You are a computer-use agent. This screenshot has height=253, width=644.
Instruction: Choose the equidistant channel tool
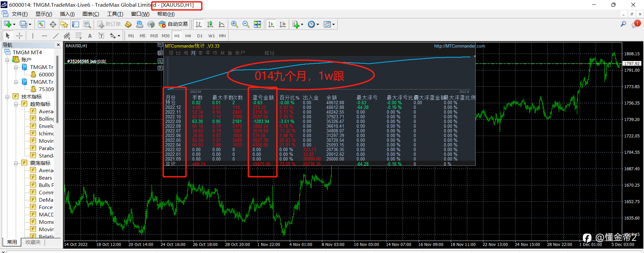[x=67, y=36]
